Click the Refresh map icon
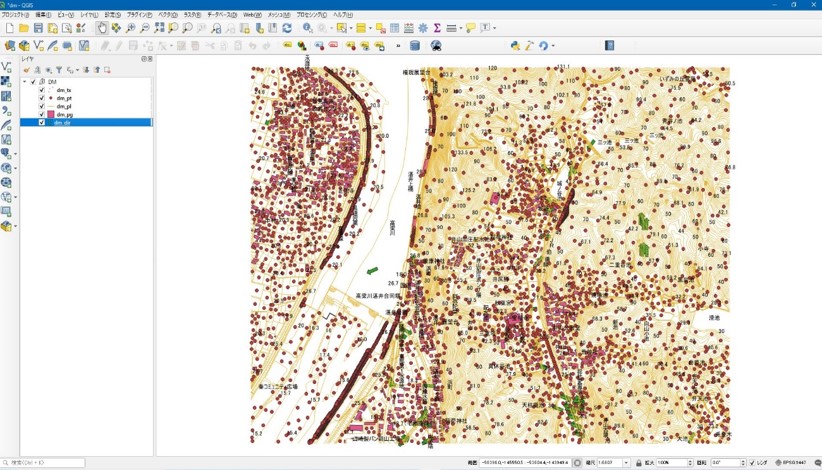This screenshot has height=470, width=822. point(287,28)
